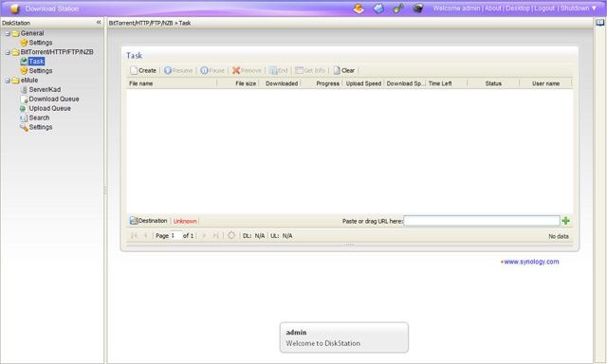Viewport: 607px width, 364px height.
Task: Click the End toolbar button
Action: [278, 70]
